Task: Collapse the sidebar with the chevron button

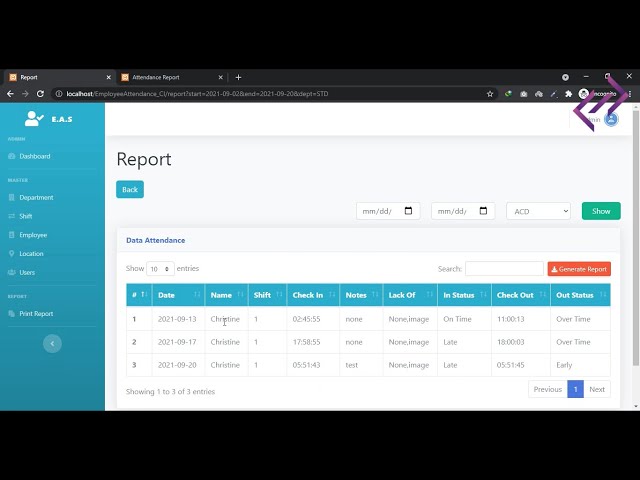Action: (x=52, y=343)
